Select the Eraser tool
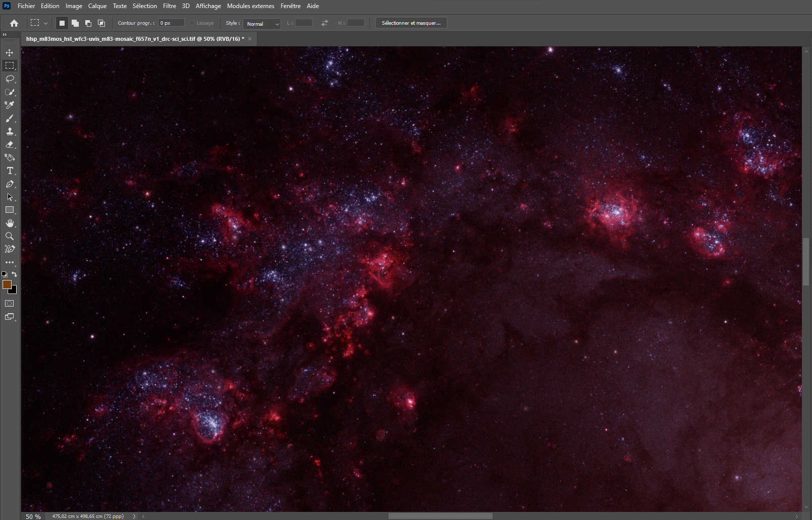Image resolution: width=812 pixels, height=520 pixels. [x=10, y=144]
